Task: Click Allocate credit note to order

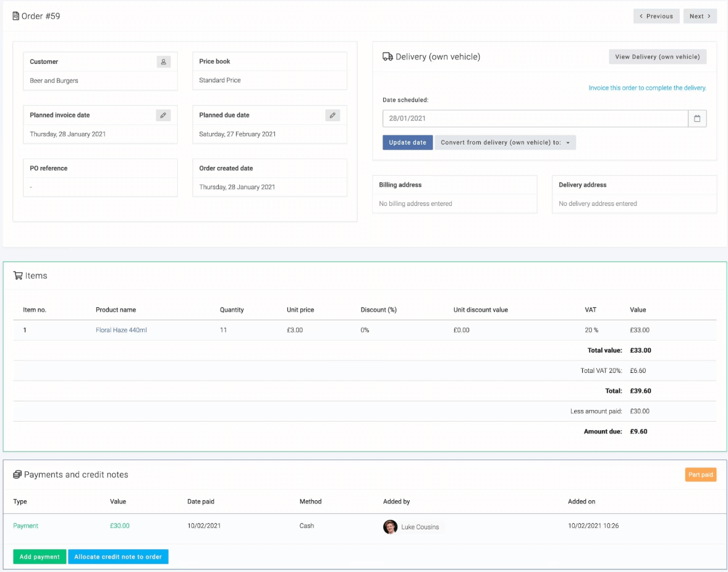Action: (x=118, y=557)
